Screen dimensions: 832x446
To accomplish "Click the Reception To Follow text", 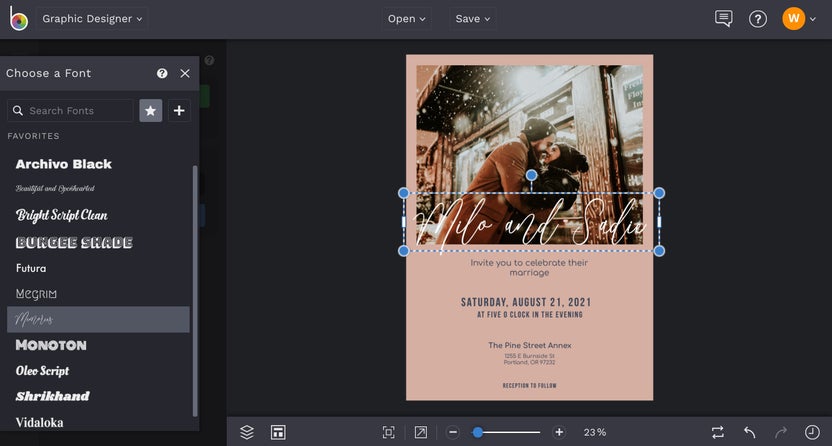I will click(530, 386).
